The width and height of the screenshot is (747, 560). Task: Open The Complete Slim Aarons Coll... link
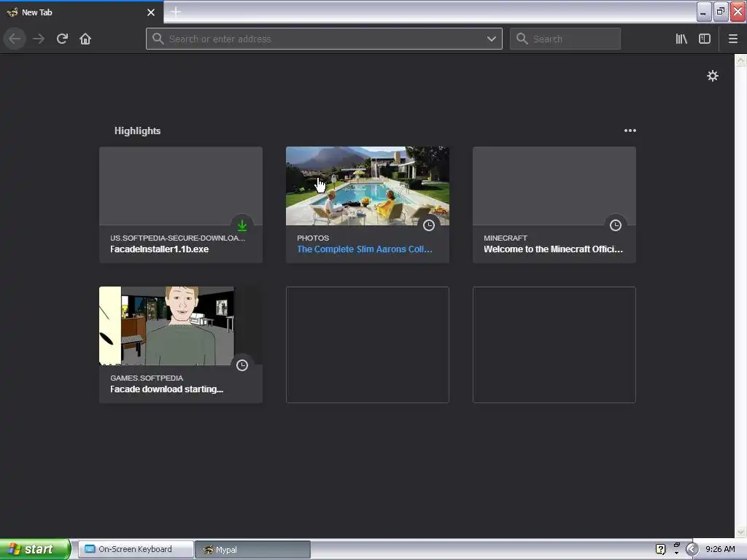pos(365,249)
